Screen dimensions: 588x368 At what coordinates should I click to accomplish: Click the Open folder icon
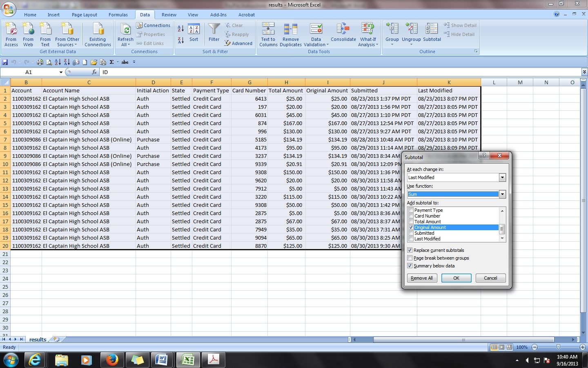94,62
